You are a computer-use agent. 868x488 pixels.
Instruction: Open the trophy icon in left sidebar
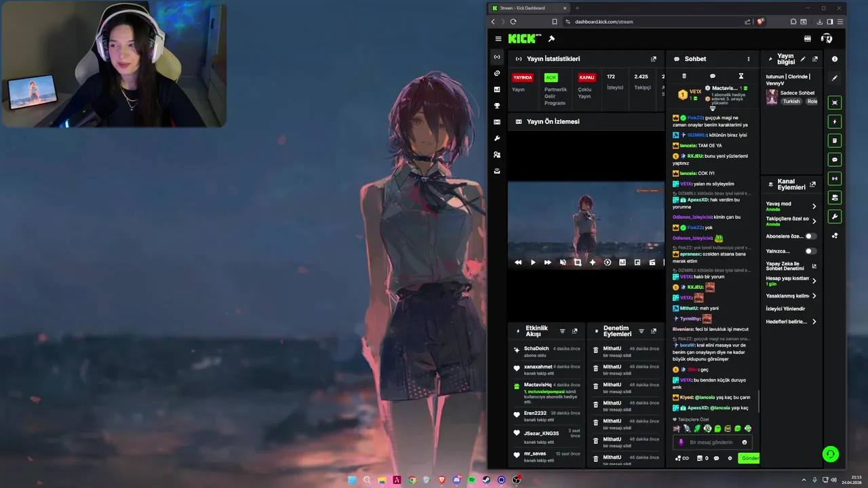click(497, 106)
